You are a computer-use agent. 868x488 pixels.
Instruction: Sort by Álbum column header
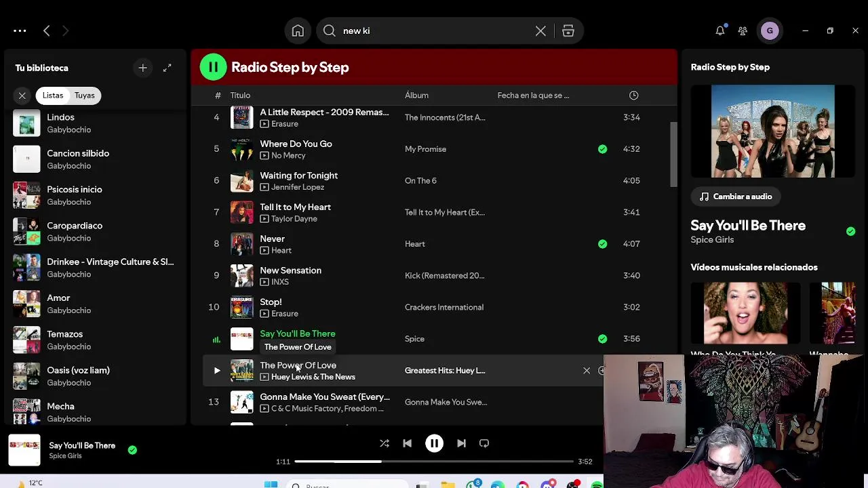click(416, 96)
